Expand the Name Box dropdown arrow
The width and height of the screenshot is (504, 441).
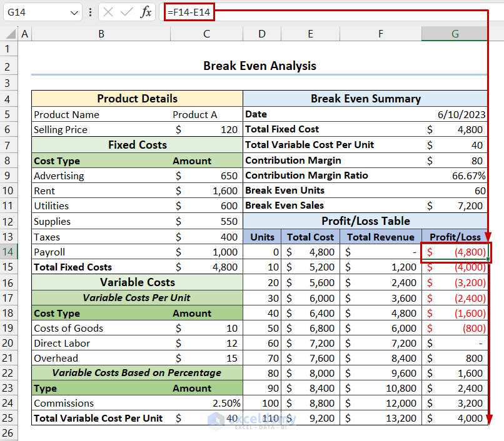pos(74,12)
